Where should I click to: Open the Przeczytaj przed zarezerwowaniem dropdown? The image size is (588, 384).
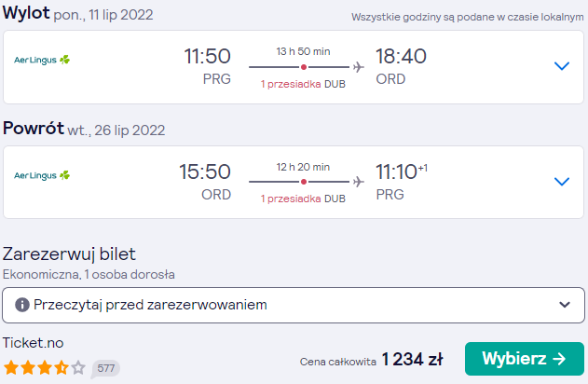[294, 306]
